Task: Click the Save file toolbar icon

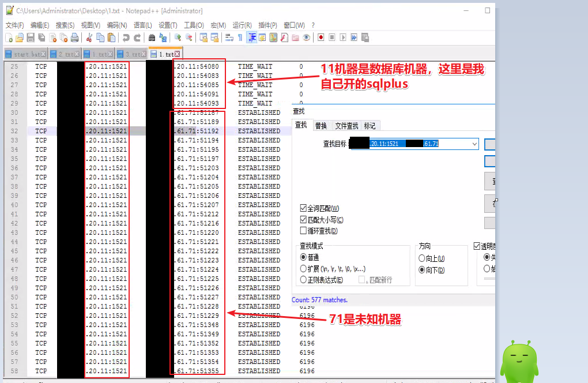Action: (x=31, y=37)
